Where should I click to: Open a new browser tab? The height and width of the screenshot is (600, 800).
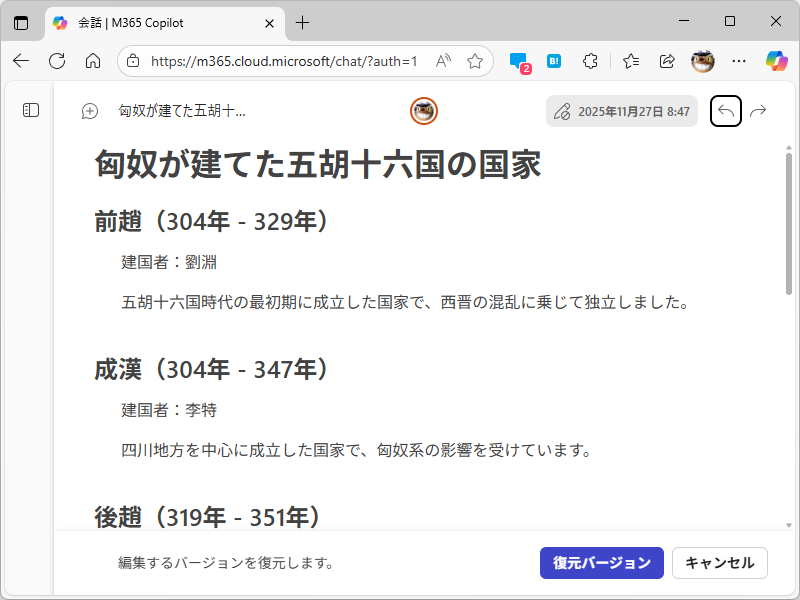pos(303,22)
